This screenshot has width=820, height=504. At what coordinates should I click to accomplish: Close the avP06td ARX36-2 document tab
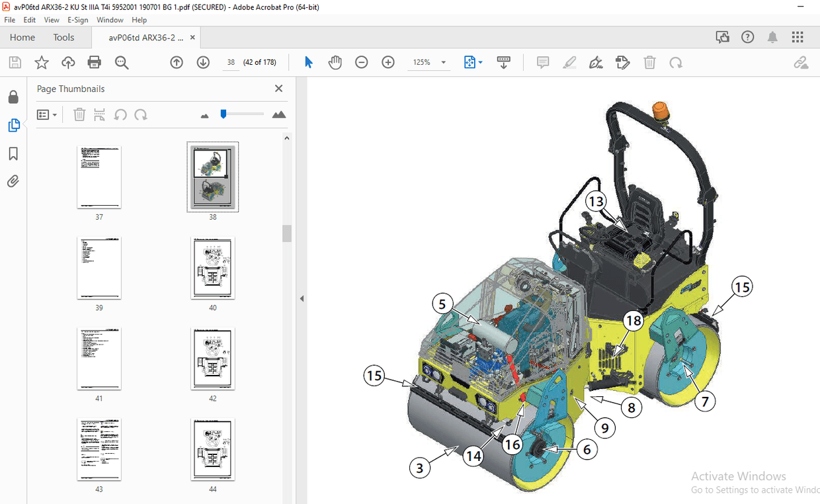(193, 38)
